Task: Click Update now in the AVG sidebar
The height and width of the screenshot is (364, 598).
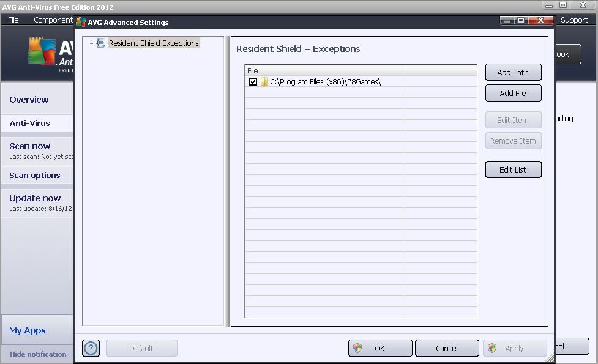Action: point(37,202)
